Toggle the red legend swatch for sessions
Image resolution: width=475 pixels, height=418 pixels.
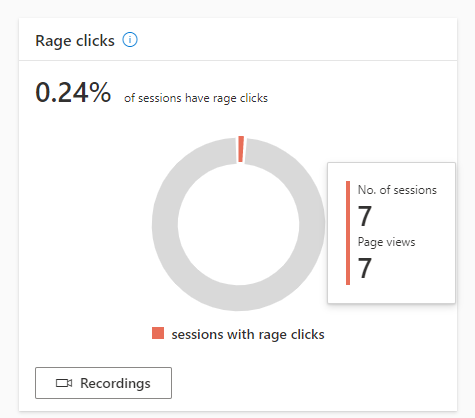click(158, 333)
